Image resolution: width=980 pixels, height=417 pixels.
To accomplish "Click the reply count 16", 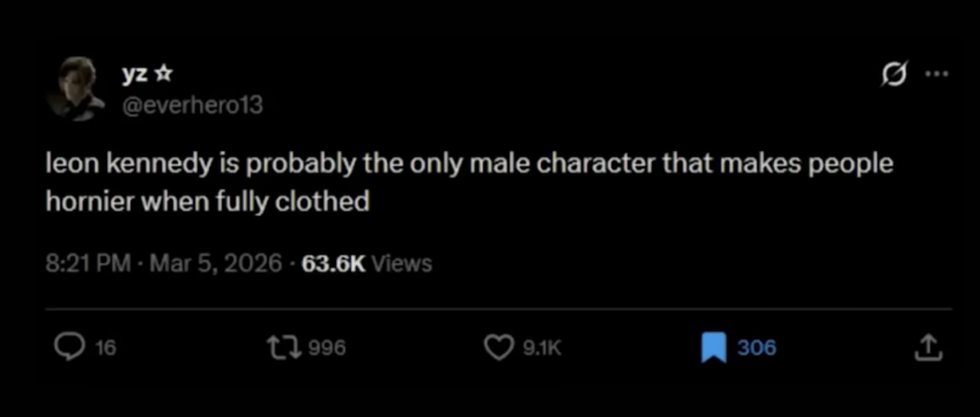I will pyautogui.click(x=105, y=349).
